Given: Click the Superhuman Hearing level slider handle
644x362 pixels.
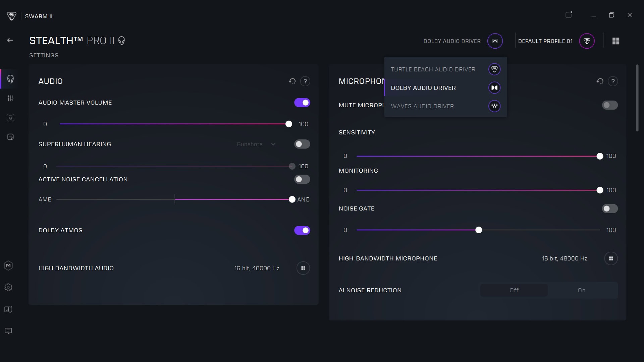Looking at the screenshot, I should click(x=292, y=166).
